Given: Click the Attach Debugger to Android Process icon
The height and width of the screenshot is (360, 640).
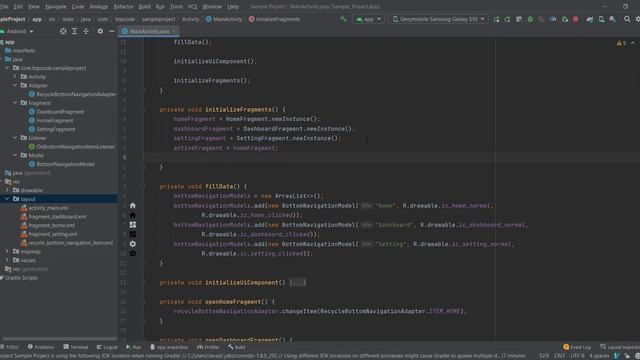Looking at the screenshot, I should point(564,19).
